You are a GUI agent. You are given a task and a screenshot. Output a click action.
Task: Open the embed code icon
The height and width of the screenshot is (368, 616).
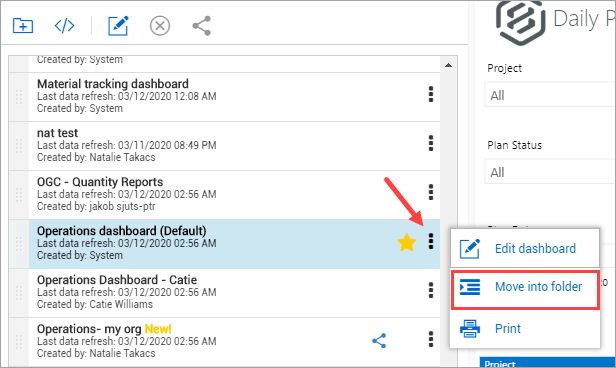coord(64,26)
